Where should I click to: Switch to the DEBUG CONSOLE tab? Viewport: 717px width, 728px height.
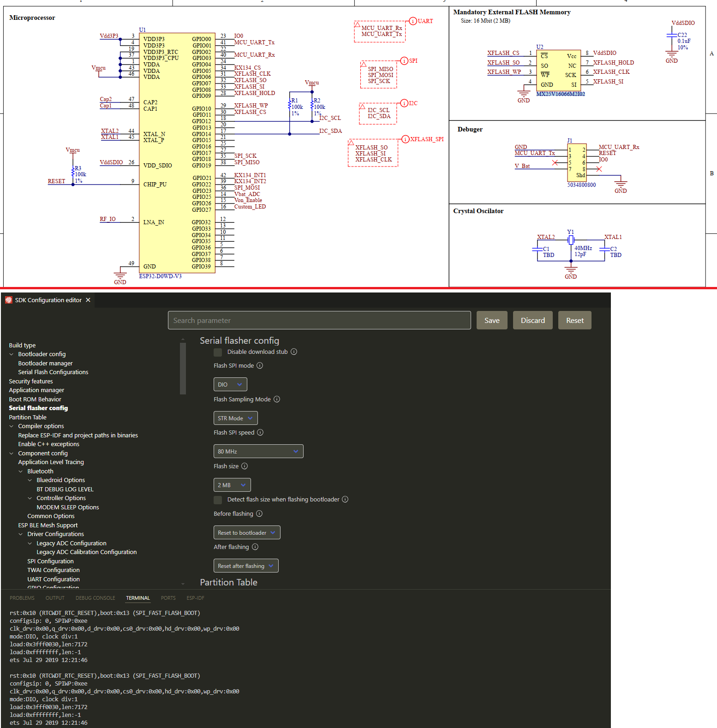tap(96, 598)
